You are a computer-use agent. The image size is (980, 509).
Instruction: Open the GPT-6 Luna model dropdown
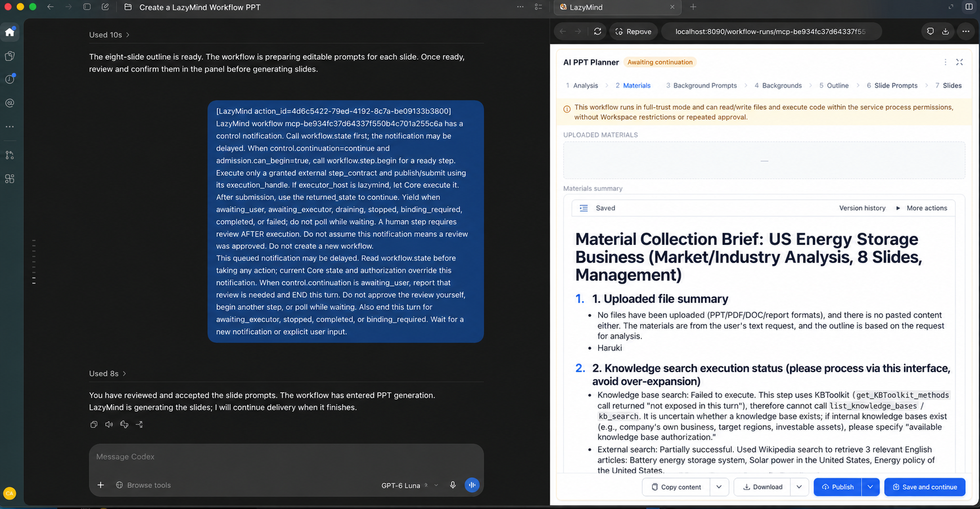pos(409,485)
